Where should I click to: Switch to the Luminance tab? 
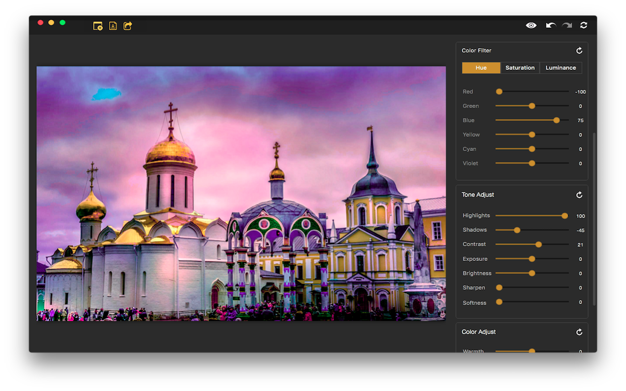coord(561,68)
